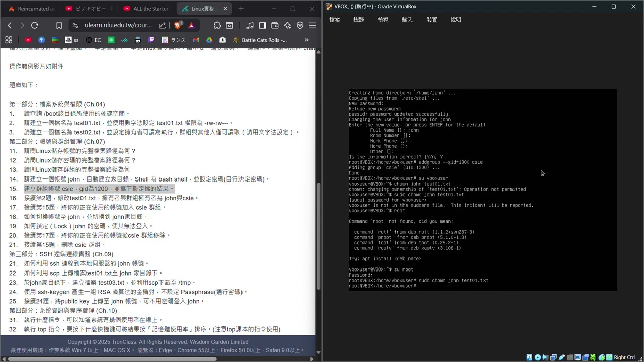Expand the hidden bookmarks overflow chevron

tap(306, 40)
